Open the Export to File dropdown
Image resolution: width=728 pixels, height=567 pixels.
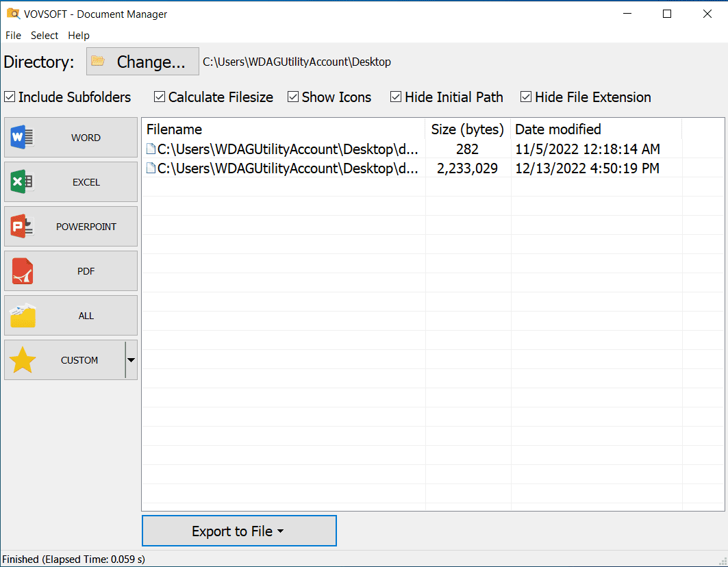(x=239, y=531)
